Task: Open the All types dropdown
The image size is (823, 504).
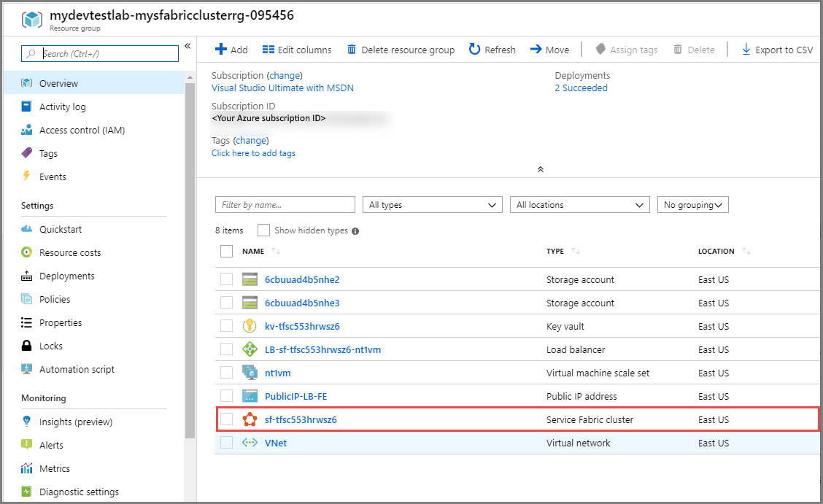Action: pos(433,204)
